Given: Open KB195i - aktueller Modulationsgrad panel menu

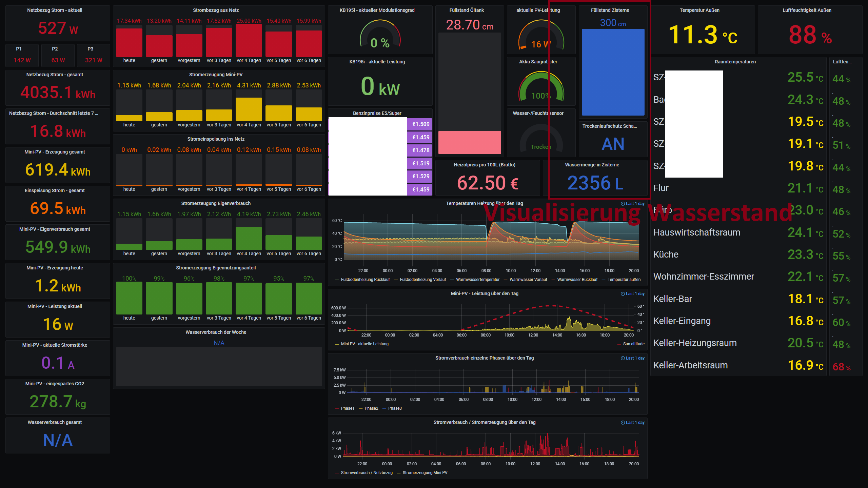Looking at the screenshot, I should click(x=377, y=11).
